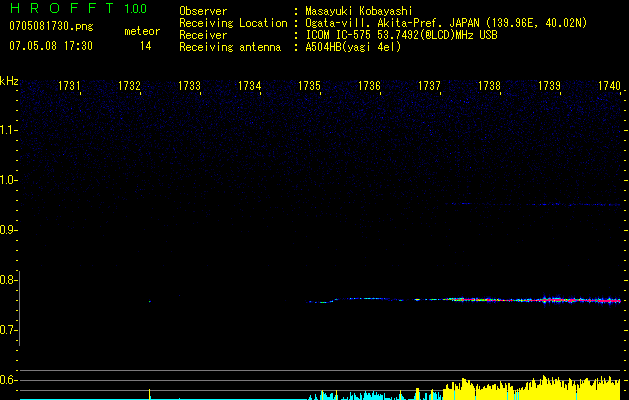Screen dimensions: 629x400
Task: Click the 0.6 kHz axis label
Action: (7, 380)
